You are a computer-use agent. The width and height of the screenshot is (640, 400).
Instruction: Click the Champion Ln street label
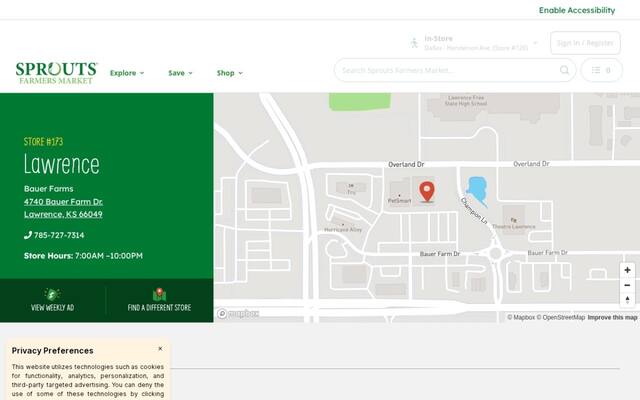point(474,211)
